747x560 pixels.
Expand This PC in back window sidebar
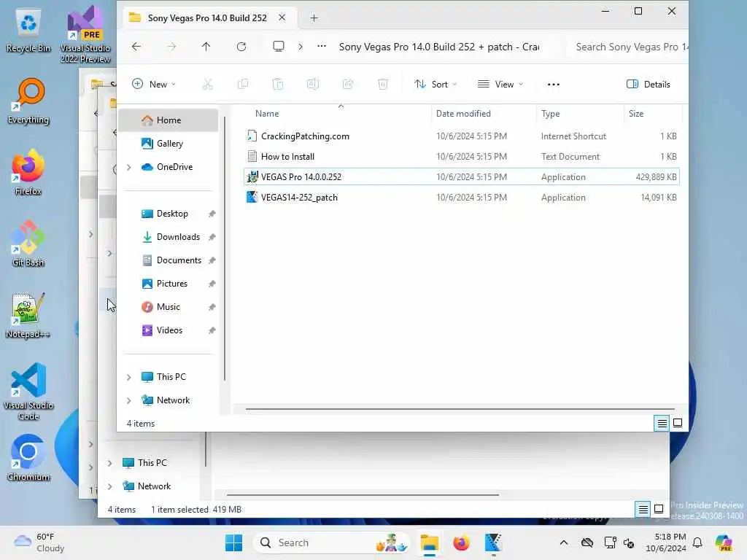point(109,463)
